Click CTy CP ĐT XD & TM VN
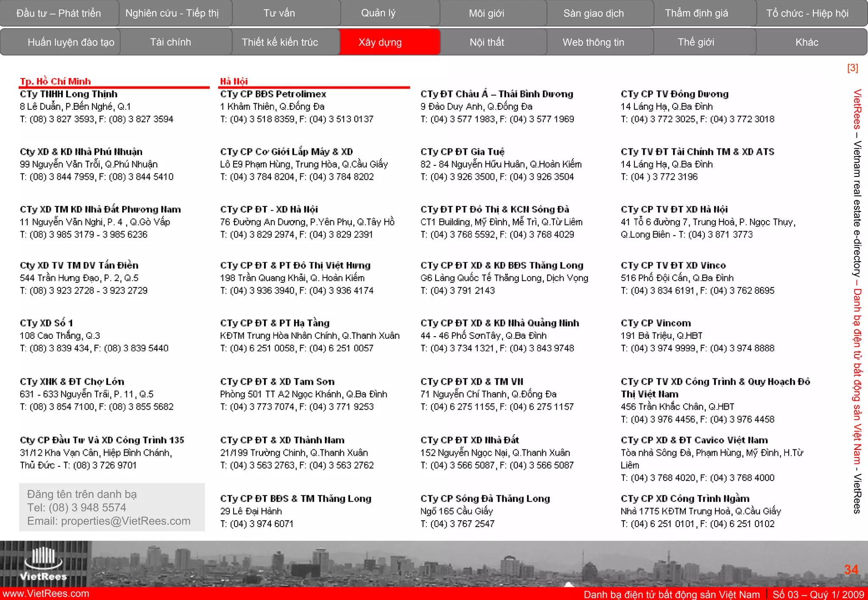Screen dimensions: 868x600 472,382
